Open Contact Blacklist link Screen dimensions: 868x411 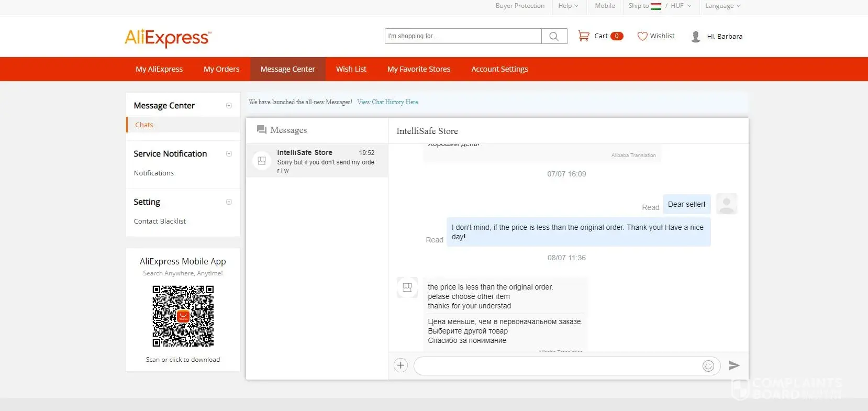tap(160, 221)
